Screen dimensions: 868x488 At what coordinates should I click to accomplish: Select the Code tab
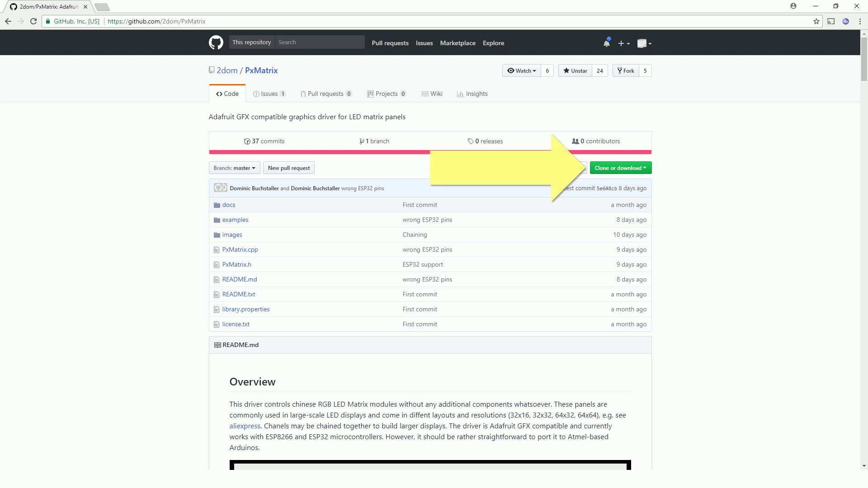click(x=227, y=94)
